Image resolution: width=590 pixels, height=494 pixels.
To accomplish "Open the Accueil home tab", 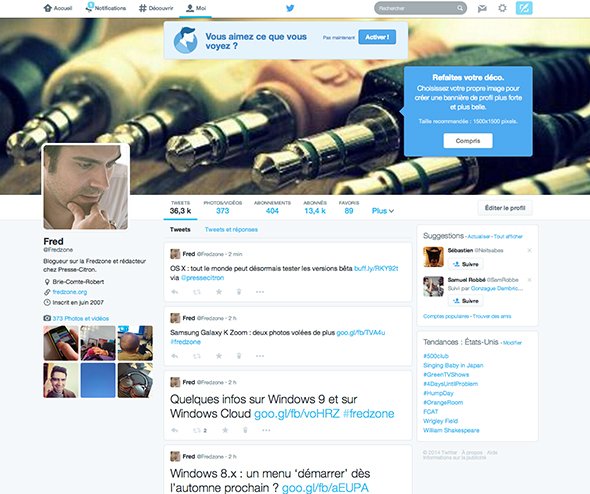I will tap(58, 8).
